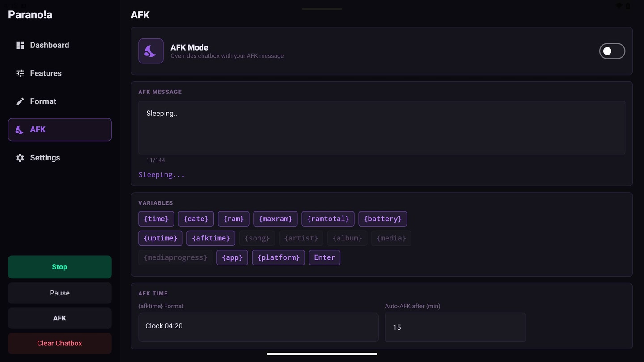Image resolution: width=644 pixels, height=362 pixels.
Task: Click the Settings gear icon
Action: point(20,158)
